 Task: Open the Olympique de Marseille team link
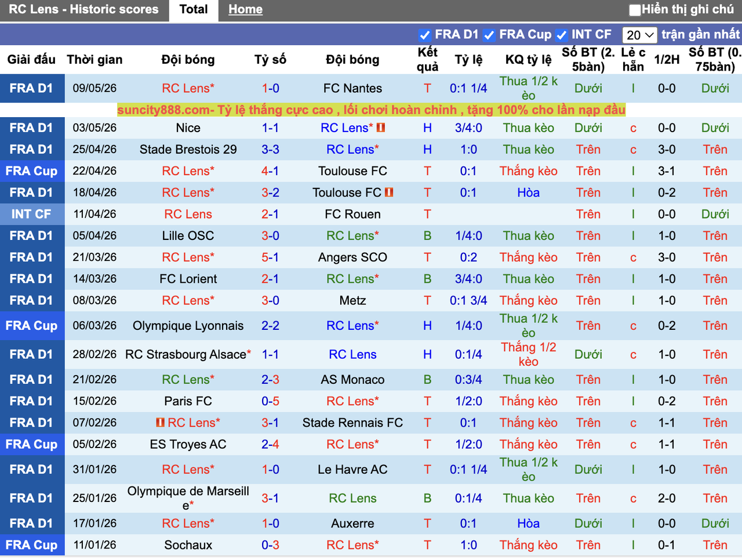188,498
